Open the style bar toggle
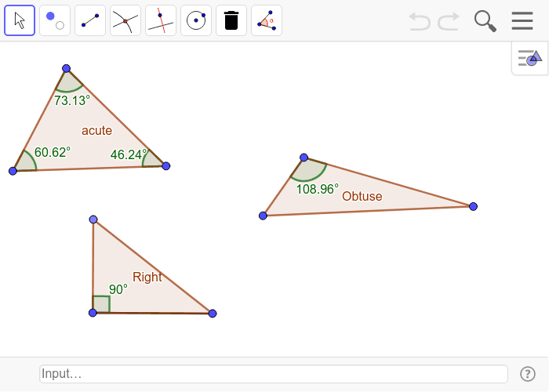Viewport: 549px width, 392px height. pyautogui.click(x=530, y=58)
